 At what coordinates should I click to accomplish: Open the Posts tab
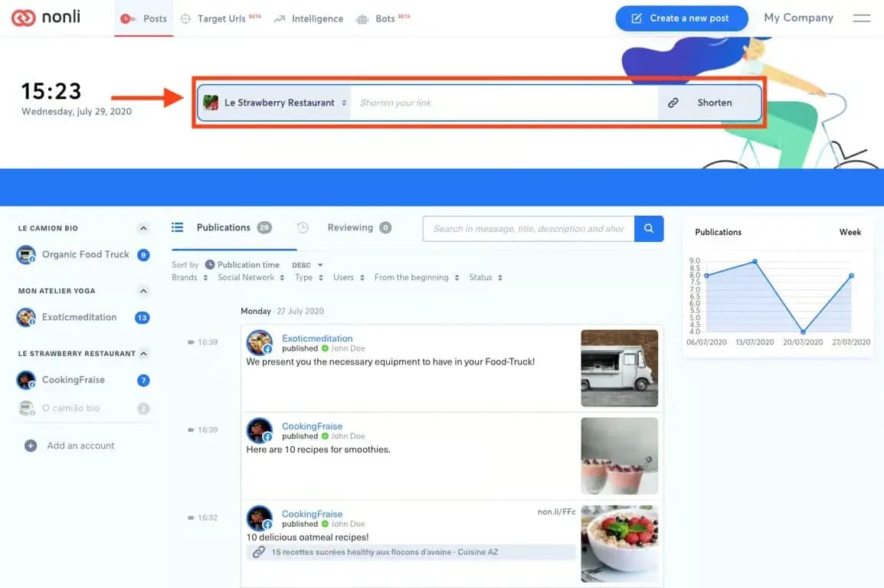click(x=144, y=18)
